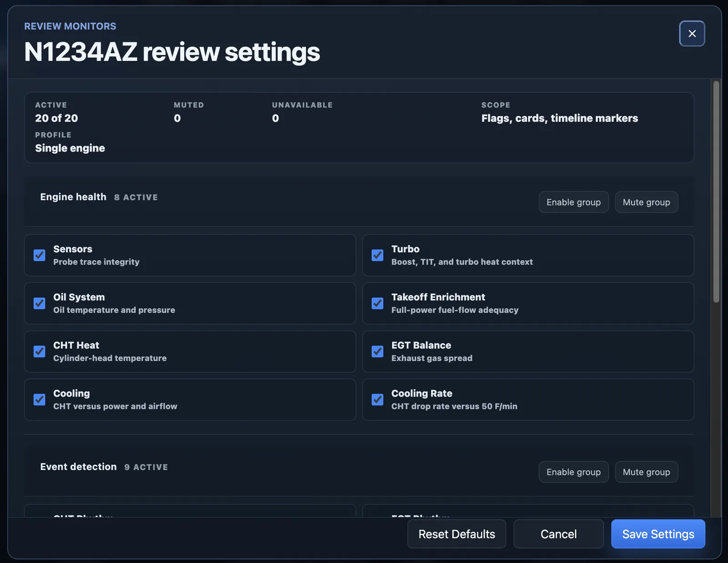The width and height of the screenshot is (728, 563).
Task: Cancel the settings changes
Action: click(x=558, y=534)
